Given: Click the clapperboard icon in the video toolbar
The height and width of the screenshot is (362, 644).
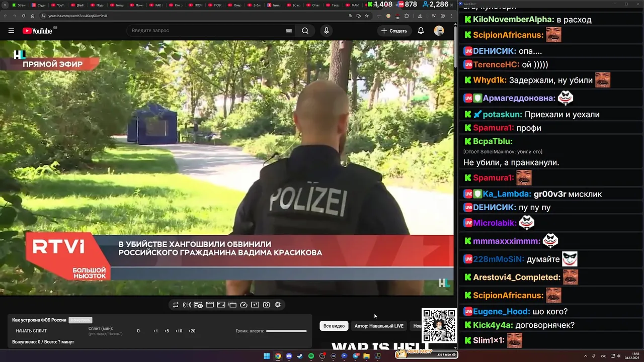Looking at the screenshot, I should tap(210, 305).
